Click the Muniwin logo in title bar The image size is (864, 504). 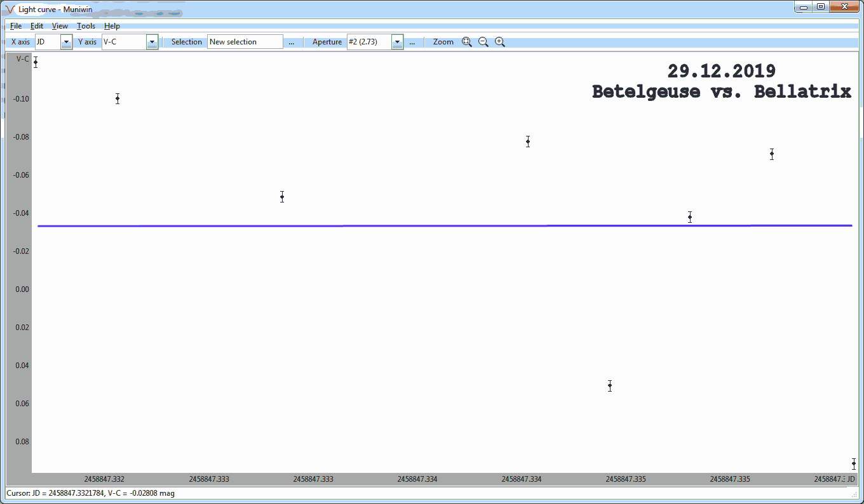[x=10, y=10]
